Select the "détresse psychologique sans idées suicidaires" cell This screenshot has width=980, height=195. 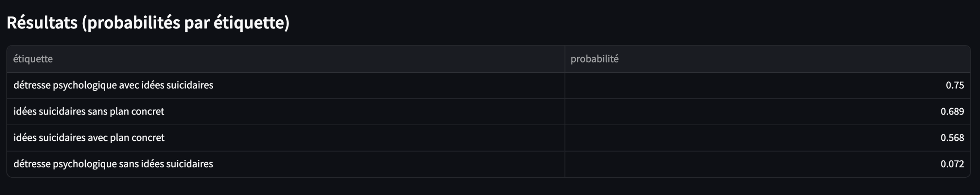(x=113, y=164)
